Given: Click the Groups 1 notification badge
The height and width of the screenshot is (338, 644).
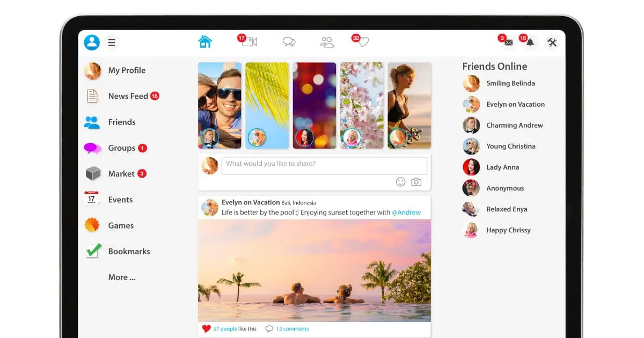Looking at the screenshot, I should 142,148.
